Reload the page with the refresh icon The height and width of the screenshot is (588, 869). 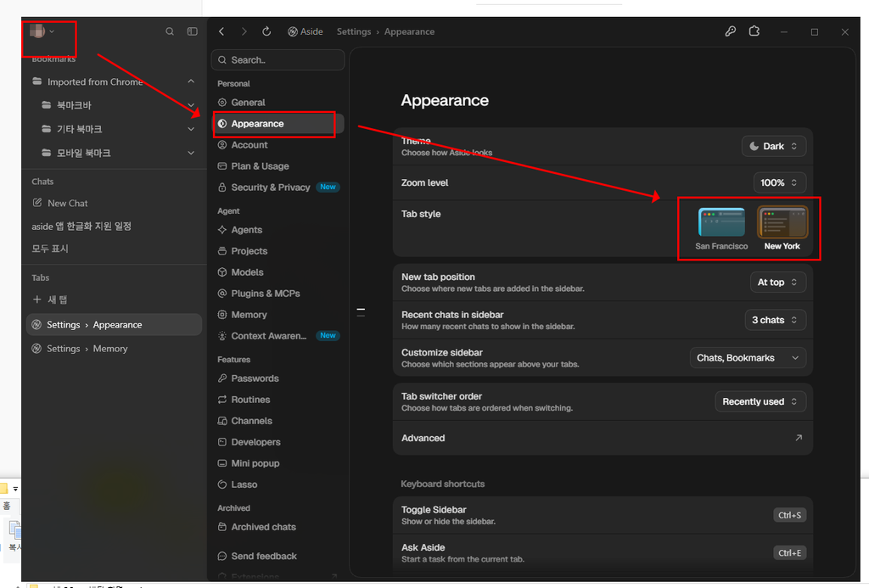click(x=266, y=31)
